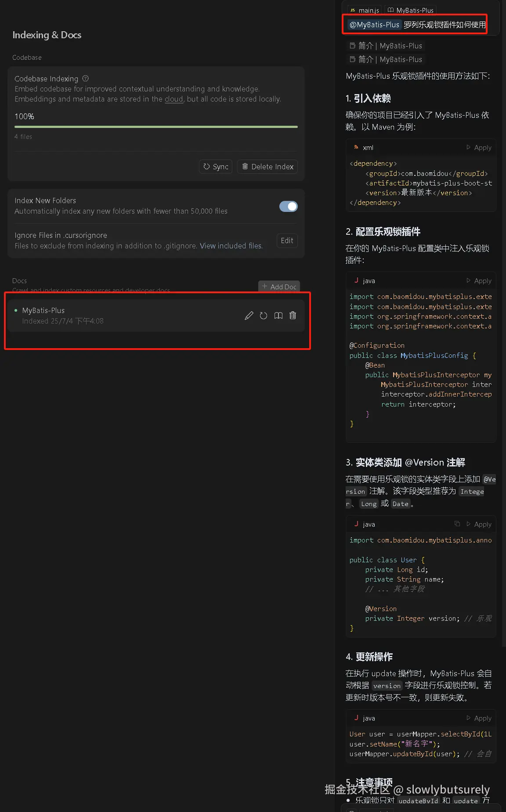Click the Add Doc button

[279, 287]
